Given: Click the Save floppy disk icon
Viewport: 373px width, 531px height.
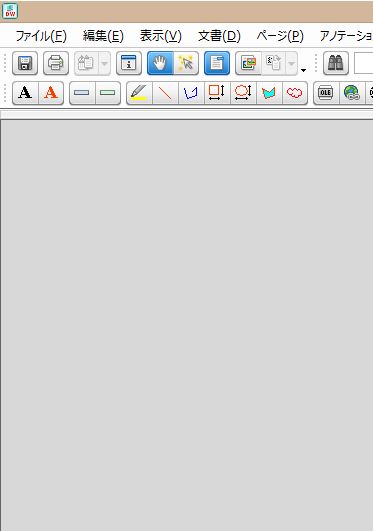Looking at the screenshot, I should pos(25,63).
